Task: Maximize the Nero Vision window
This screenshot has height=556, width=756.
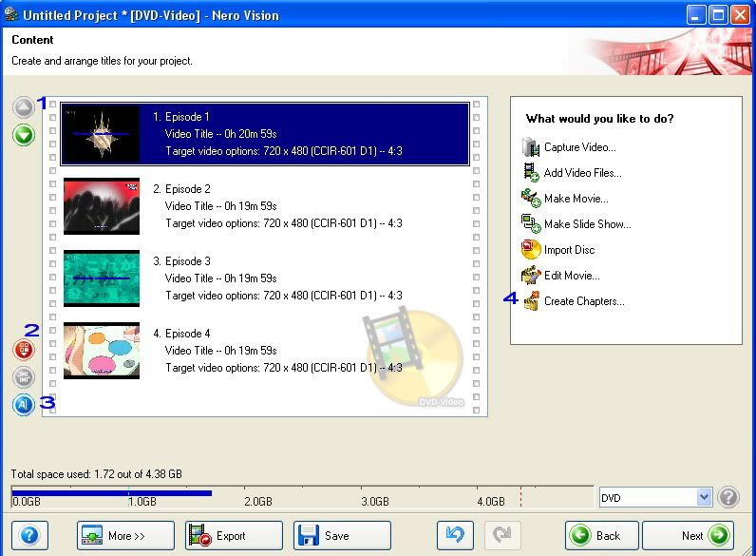Action: tap(718, 15)
